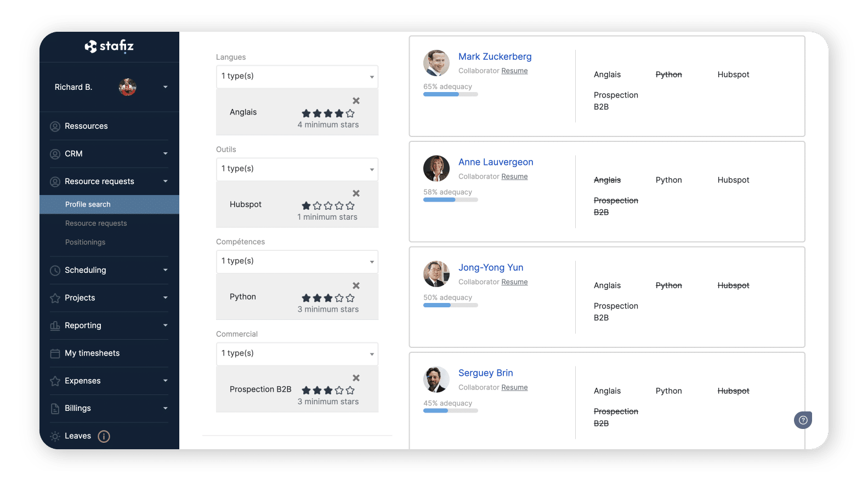Open the Compétences type dropdown
The height and width of the screenshot is (481, 868).
(x=297, y=262)
